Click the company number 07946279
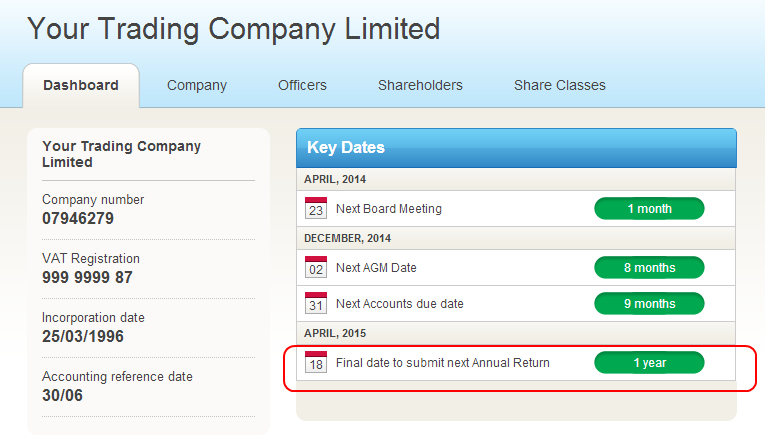 (x=78, y=218)
